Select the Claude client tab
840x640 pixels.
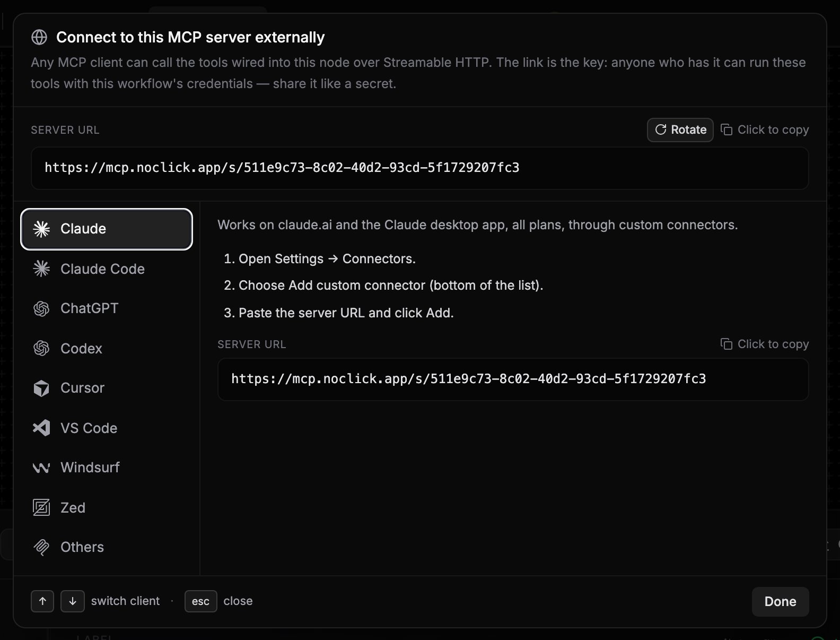click(106, 229)
